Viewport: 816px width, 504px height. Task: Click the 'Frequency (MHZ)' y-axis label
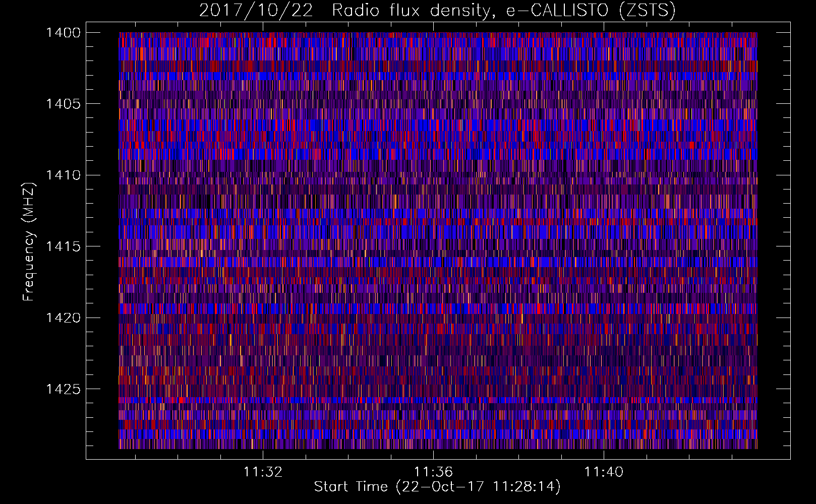click(x=29, y=242)
